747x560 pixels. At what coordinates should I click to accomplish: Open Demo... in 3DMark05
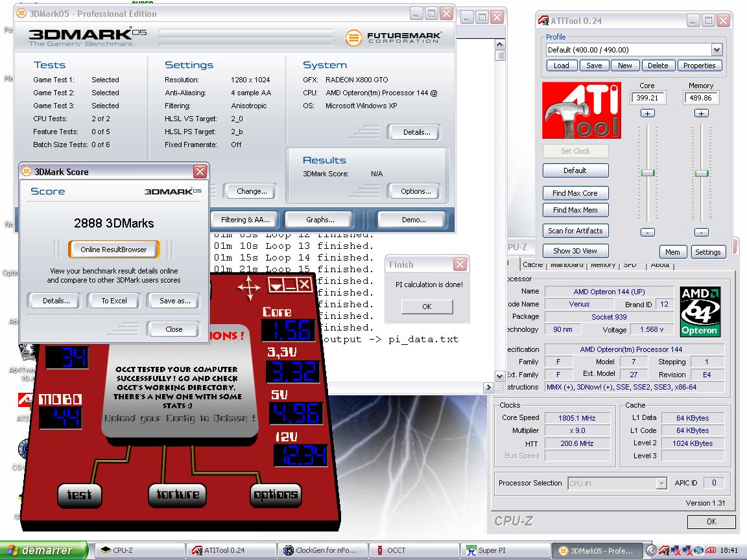tap(414, 220)
